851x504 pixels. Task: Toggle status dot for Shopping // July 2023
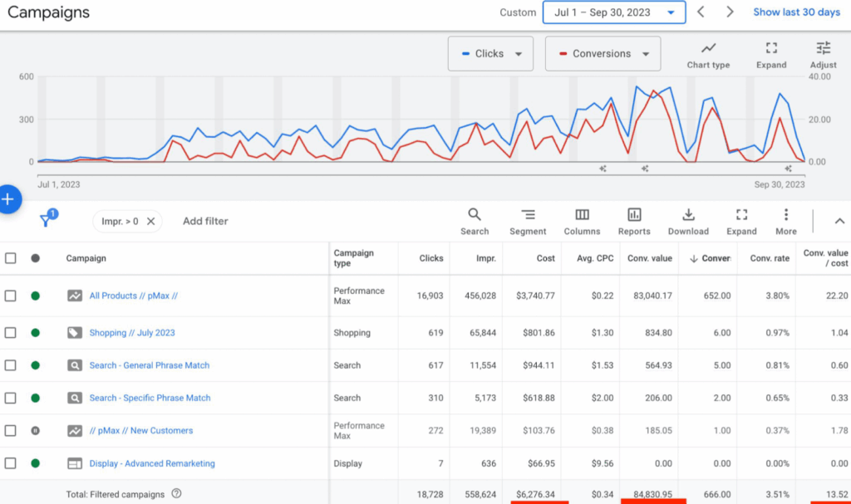click(35, 333)
